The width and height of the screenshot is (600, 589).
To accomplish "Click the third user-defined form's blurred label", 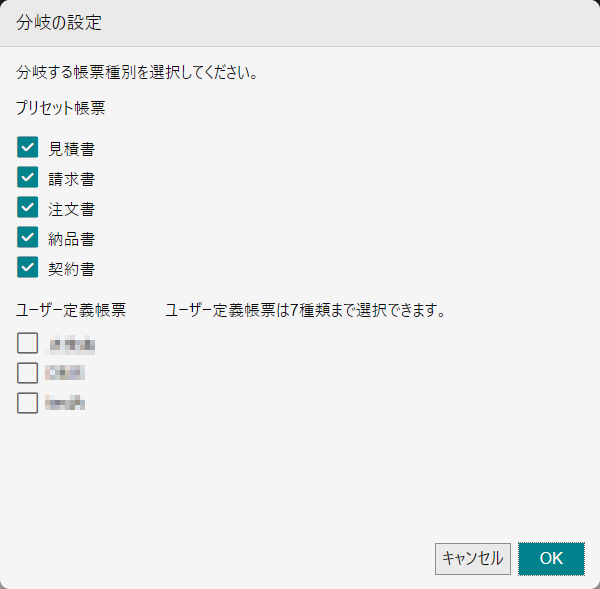I will tap(65, 403).
